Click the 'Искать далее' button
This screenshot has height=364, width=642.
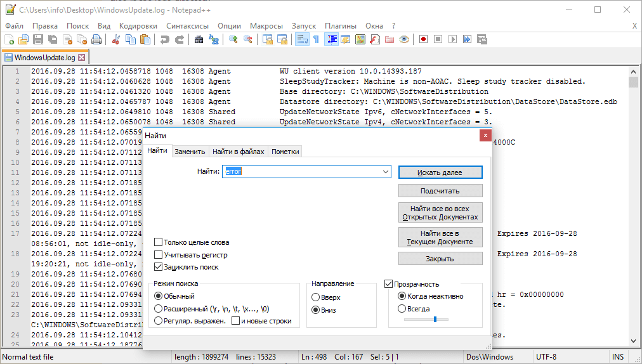coord(440,172)
